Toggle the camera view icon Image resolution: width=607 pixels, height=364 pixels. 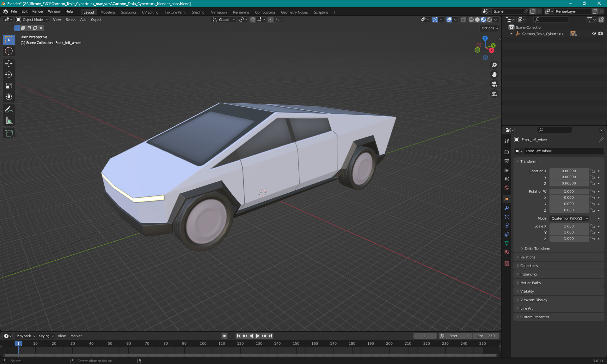pos(494,84)
